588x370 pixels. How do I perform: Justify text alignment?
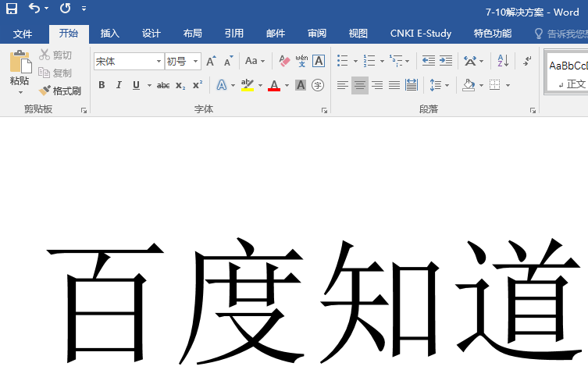click(x=394, y=85)
